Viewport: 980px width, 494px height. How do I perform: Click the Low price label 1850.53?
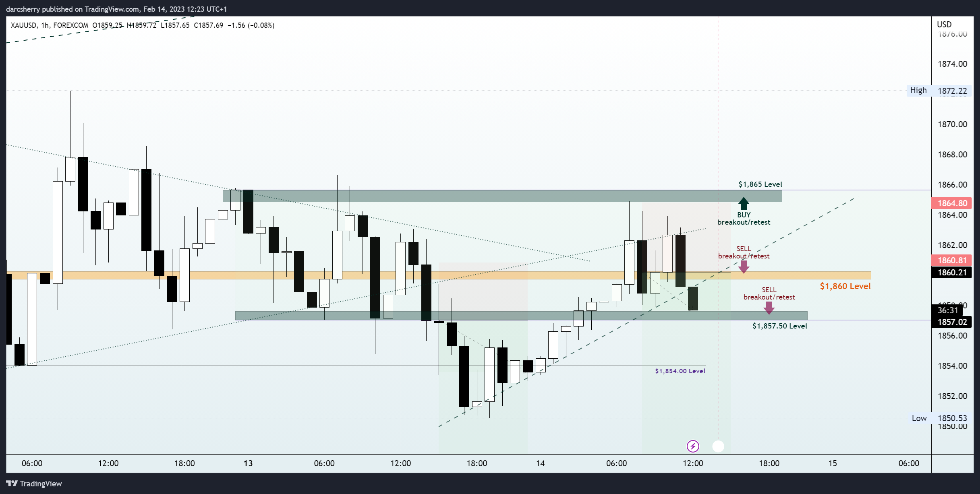click(952, 418)
